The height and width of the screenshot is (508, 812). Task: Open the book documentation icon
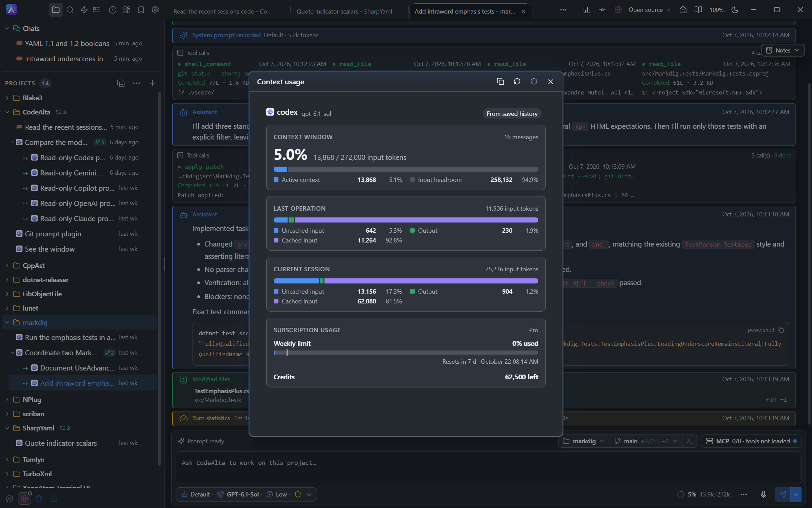(698, 10)
